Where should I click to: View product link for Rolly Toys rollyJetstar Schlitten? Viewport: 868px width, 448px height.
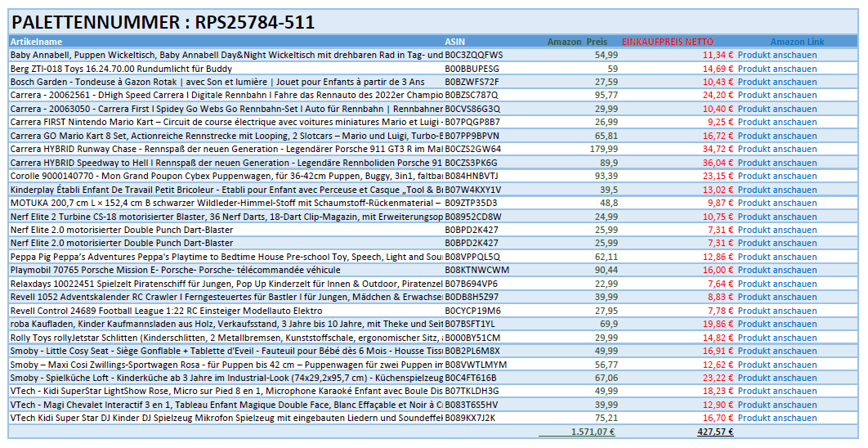pos(776,338)
